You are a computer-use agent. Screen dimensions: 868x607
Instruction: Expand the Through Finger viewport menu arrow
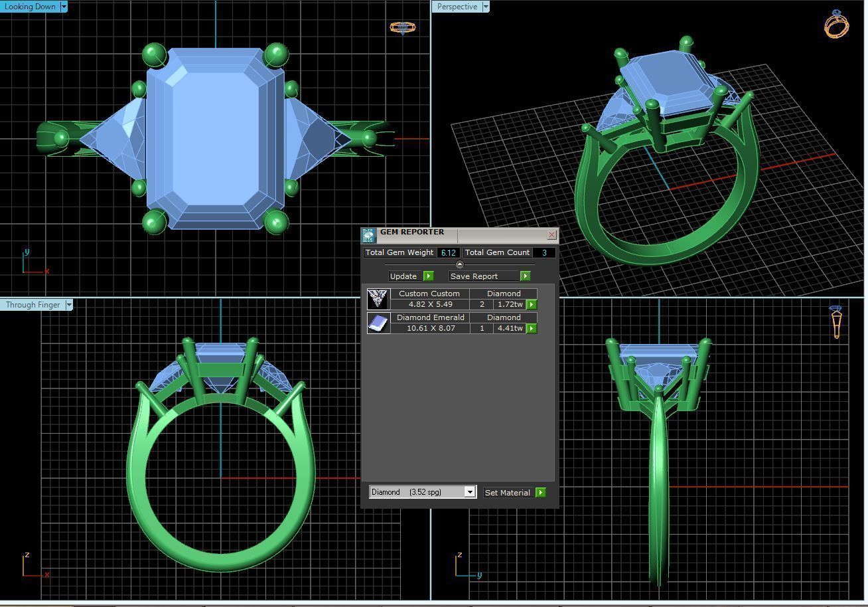(x=69, y=305)
